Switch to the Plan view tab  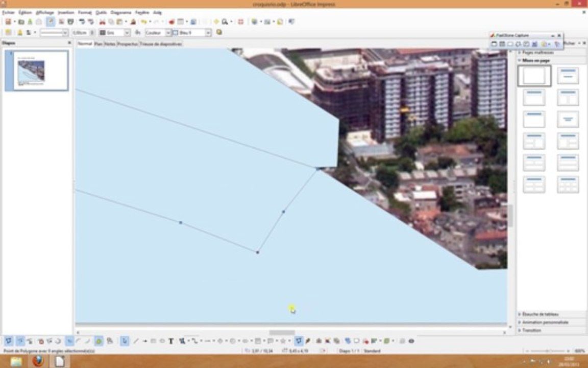click(98, 44)
